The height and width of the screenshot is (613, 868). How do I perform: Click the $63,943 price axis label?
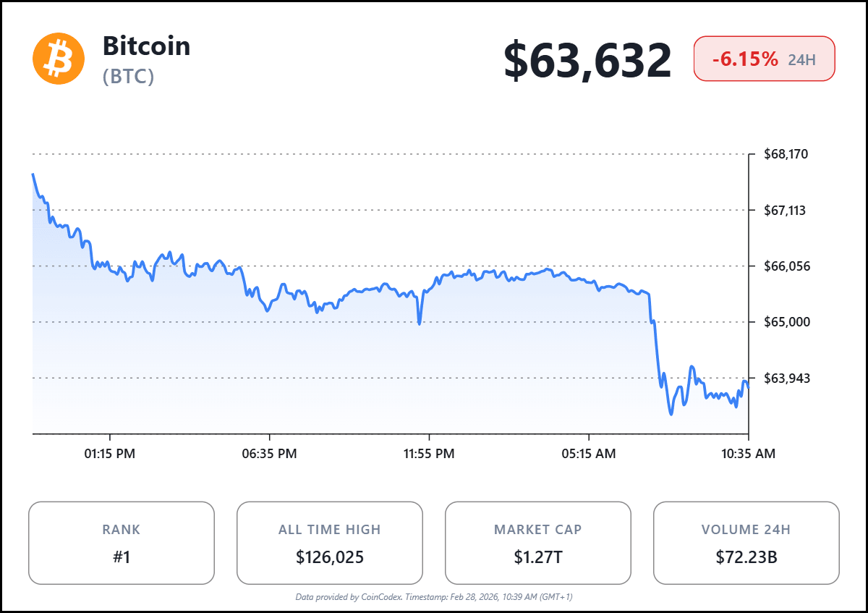pyautogui.click(x=786, y=378)
